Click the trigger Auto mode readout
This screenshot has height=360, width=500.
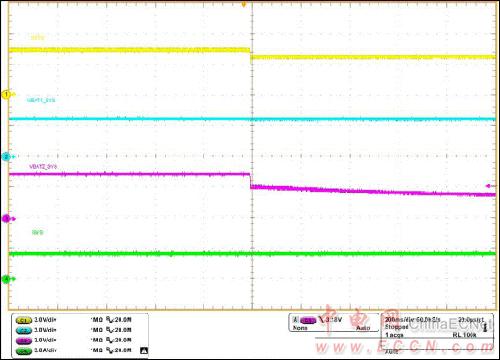(x=363, y=328)
